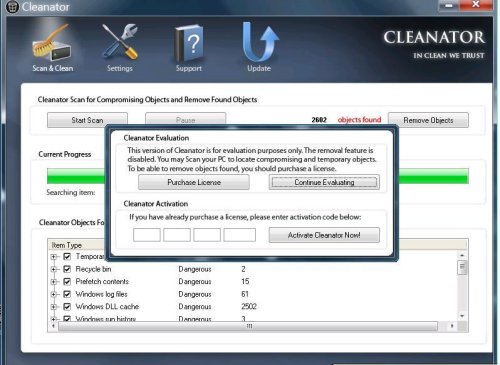This screenshot has width=500, height=365.
Task: Focus the third activation code field
Action: coord(207,235)
